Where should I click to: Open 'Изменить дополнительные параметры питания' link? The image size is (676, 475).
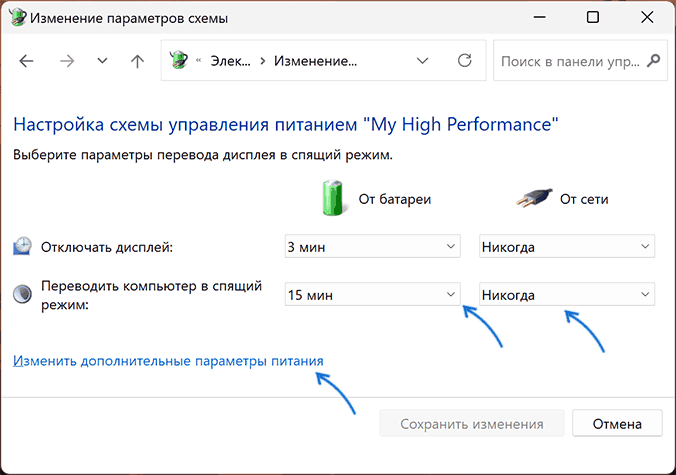(168, 360)
